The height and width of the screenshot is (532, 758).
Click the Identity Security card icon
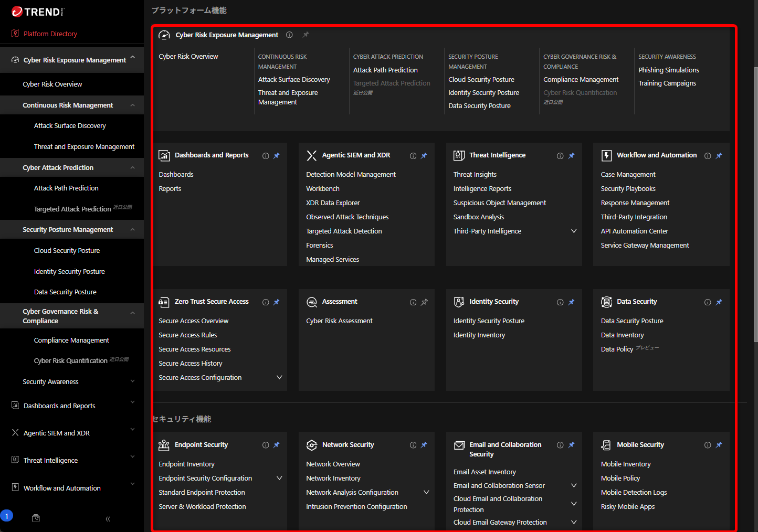pyautogui.click(x=459, y=302)
